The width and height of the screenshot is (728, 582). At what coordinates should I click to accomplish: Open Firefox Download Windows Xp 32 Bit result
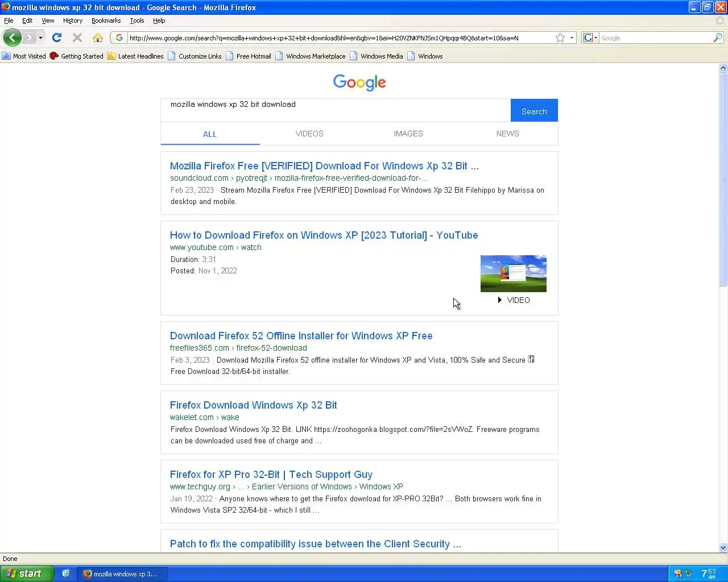point(253,405)
